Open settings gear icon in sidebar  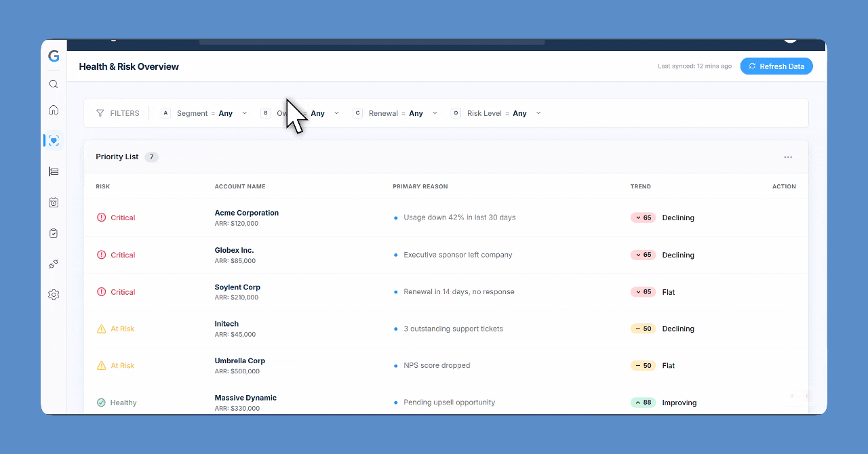tap(54, 295)
